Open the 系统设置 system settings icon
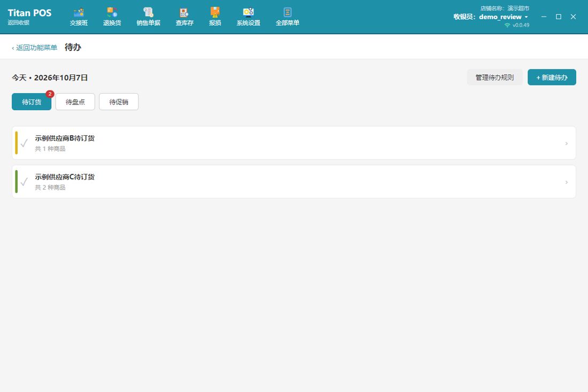 point(248,17)
